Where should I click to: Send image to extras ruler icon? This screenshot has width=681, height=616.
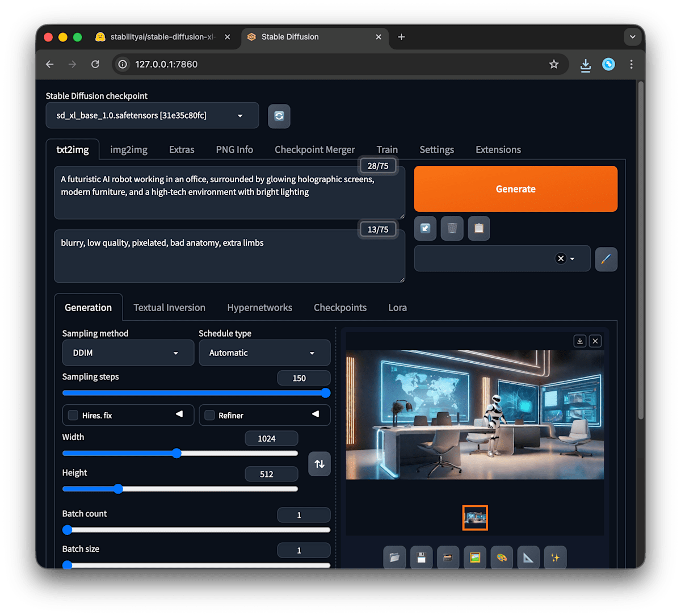click(528, 558)
